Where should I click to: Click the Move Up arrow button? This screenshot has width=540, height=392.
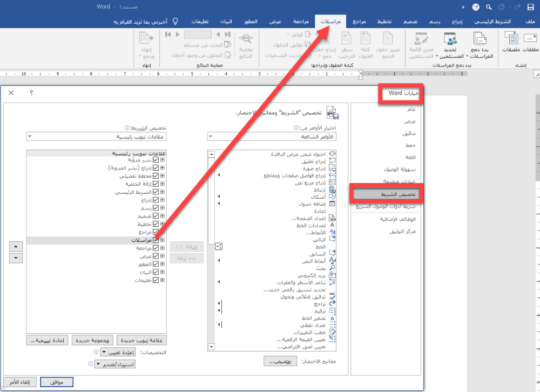16,246
